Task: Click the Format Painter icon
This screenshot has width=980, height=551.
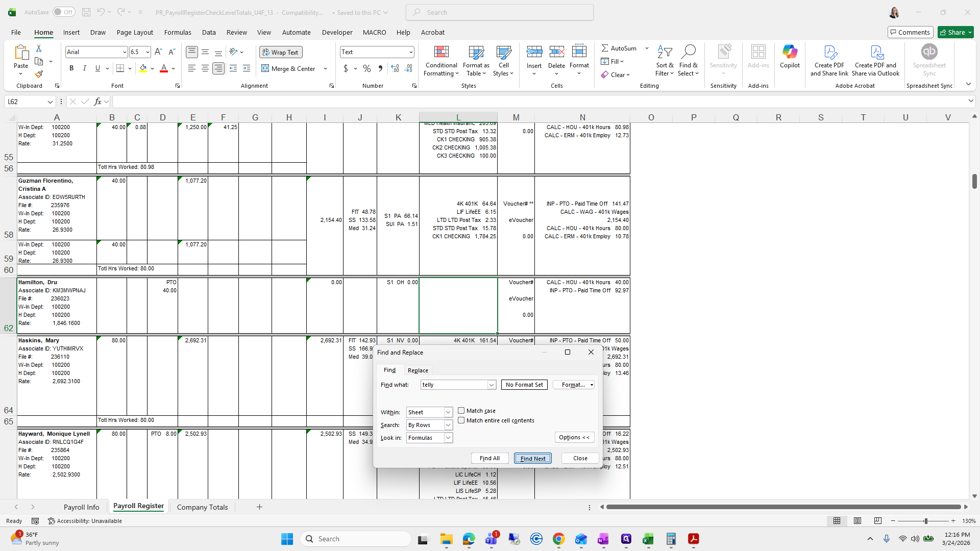Action: pyautogui.click(x=39, y=74)
